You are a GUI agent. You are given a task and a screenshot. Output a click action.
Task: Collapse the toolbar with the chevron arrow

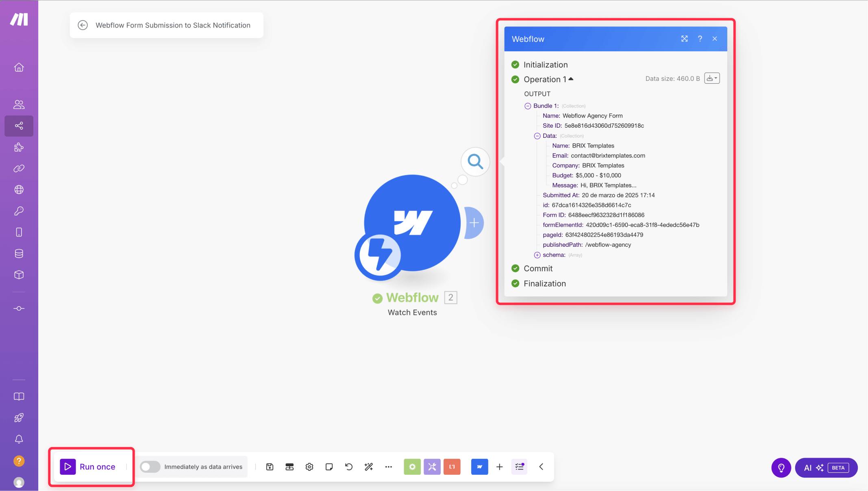[541, 467]
